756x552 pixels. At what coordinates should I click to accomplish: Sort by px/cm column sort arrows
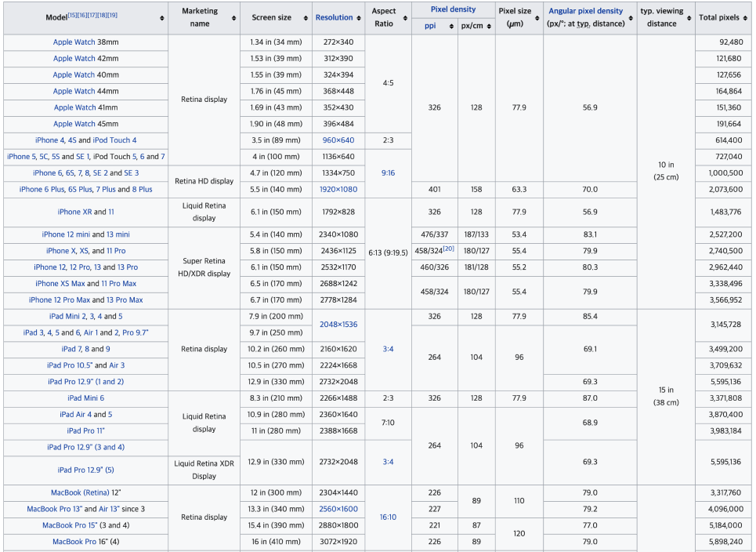tap(489, 26)
